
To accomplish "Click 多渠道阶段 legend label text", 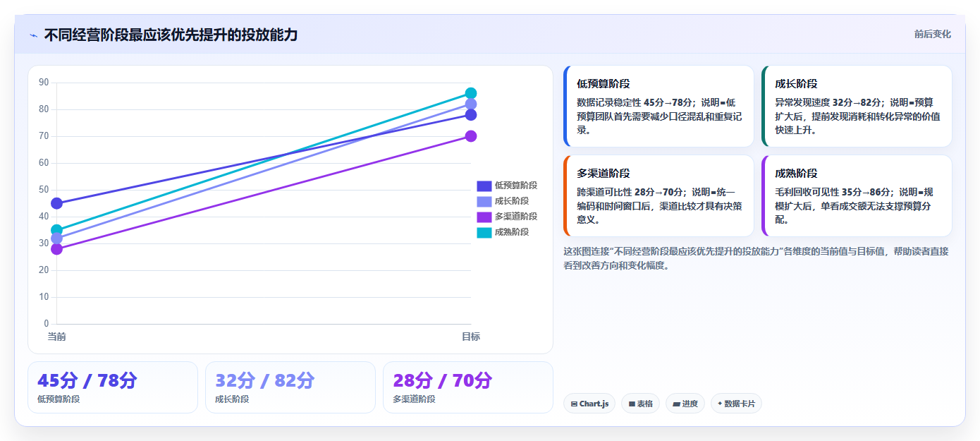I will click(516, 217).
